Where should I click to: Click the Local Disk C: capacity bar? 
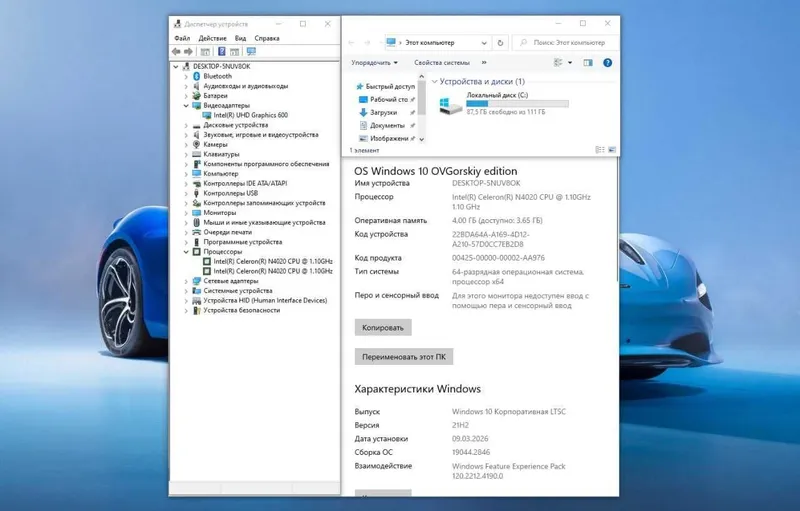pyautogui.click(x=517, y=104)
